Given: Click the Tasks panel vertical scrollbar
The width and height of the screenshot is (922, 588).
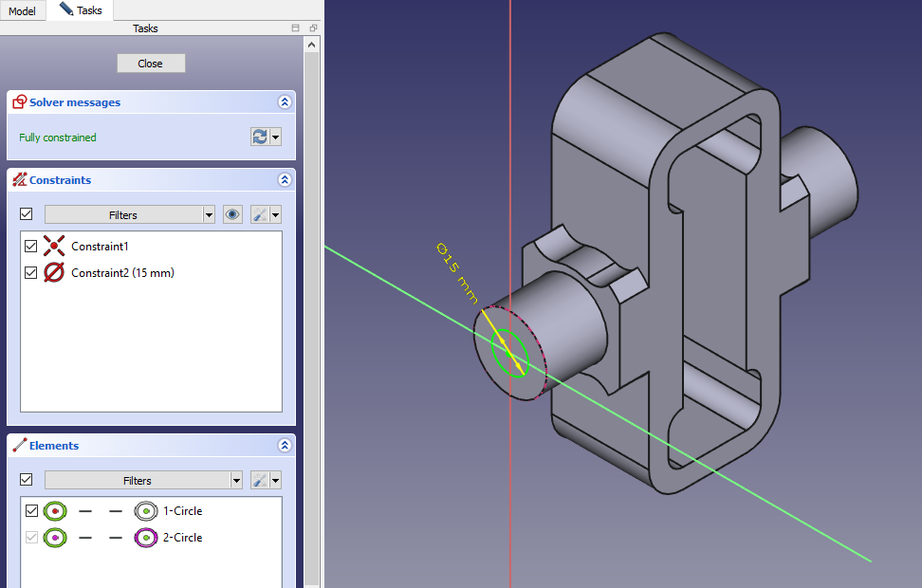Looking at the screenshot, I should click(x=311, y=285).
